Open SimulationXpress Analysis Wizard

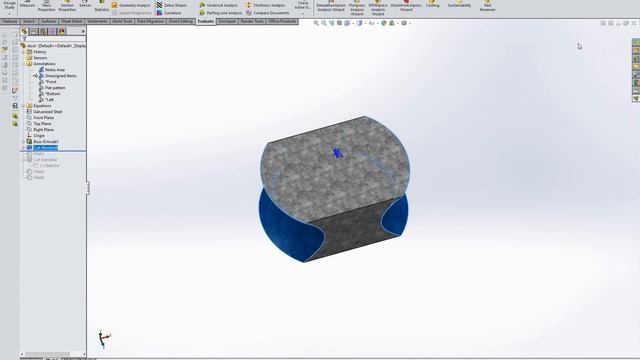coord(331,6)
